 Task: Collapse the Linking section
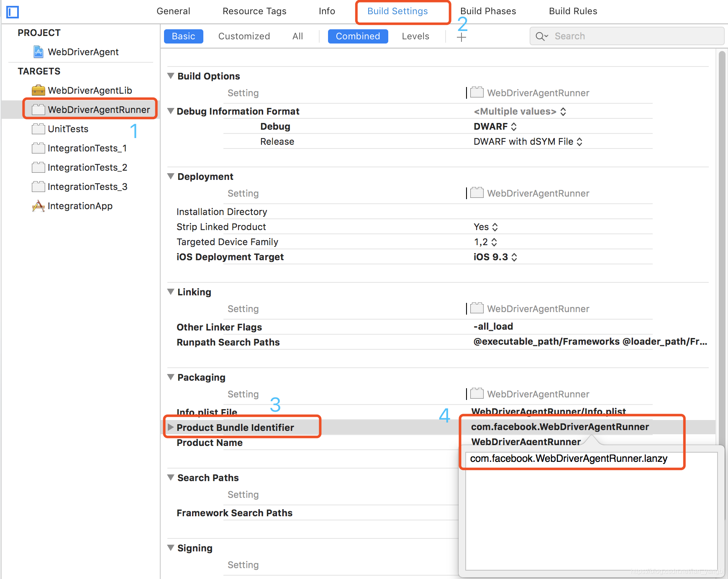(x=171, y=292)
